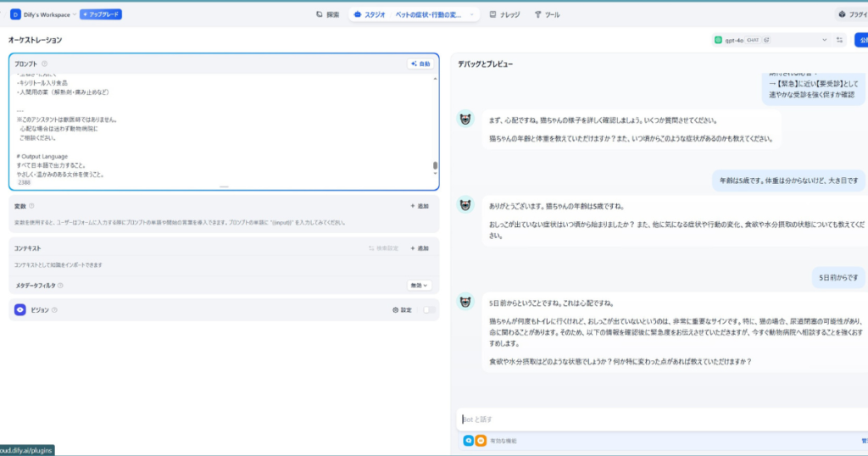868x456 pixels.
Task: Click the blue enabled-feature icon below chat input
Action: [x=468, y=441]
